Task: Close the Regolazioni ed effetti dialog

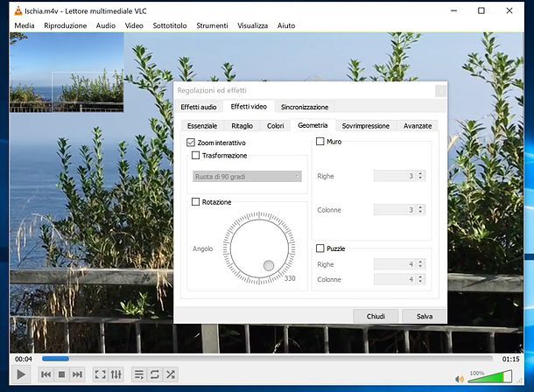Action: click(440, 91)
